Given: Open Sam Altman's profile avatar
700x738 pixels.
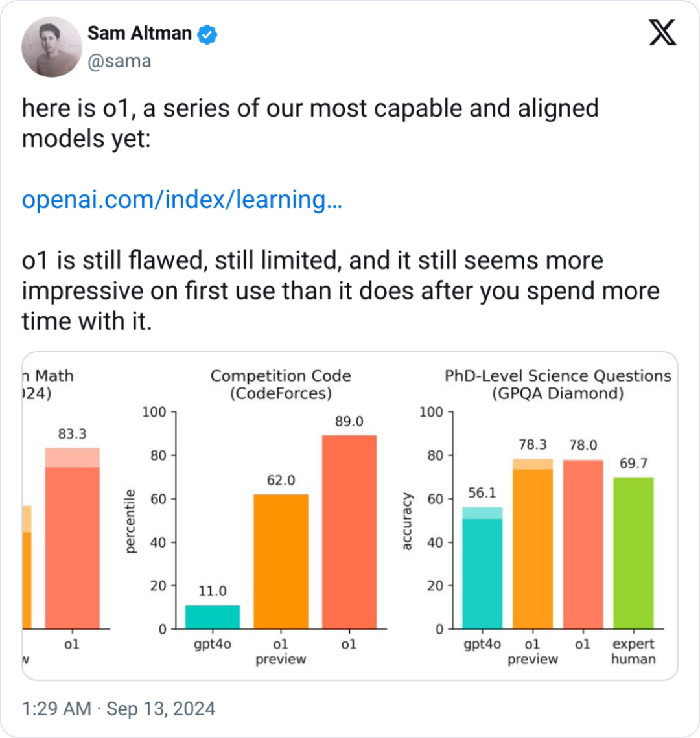Looking at the screenshot, I should 52,47.
